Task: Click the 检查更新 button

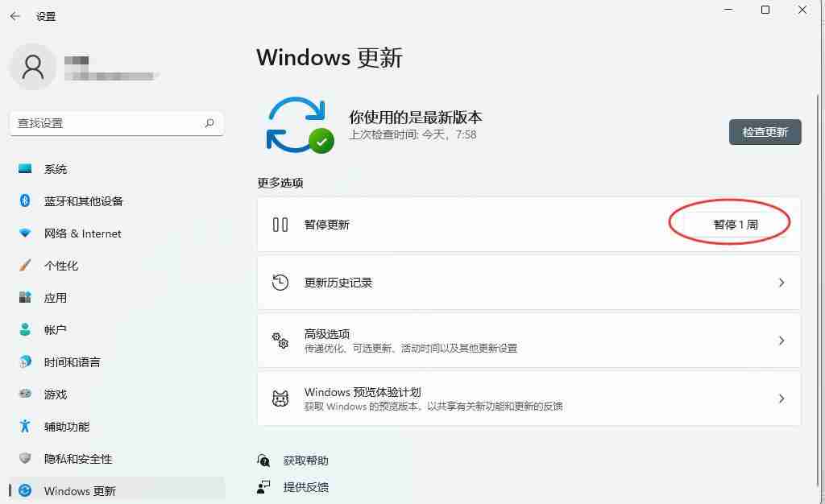Action: [x=764, y=132]
